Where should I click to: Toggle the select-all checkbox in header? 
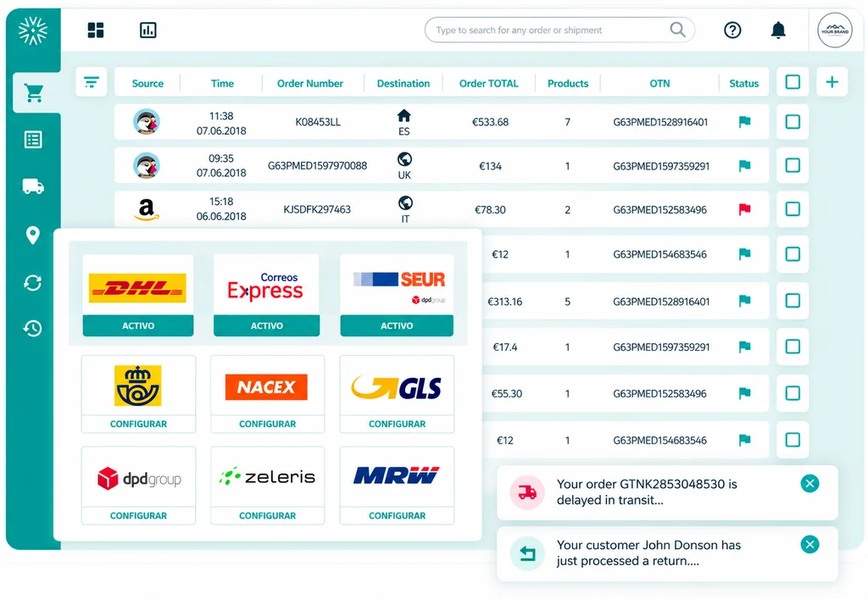click(793, 82)
